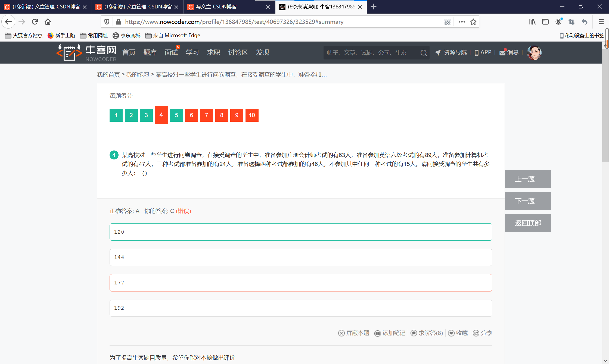The image size is (609, 364).
Task: Select answer option 192
Action: pos(301,308)
